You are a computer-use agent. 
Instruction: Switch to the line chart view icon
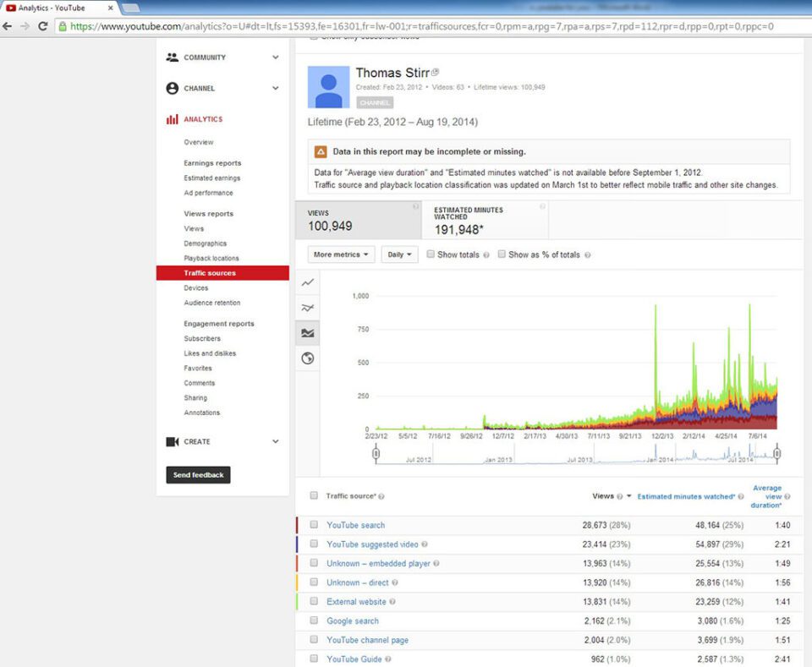click(308, 282)
